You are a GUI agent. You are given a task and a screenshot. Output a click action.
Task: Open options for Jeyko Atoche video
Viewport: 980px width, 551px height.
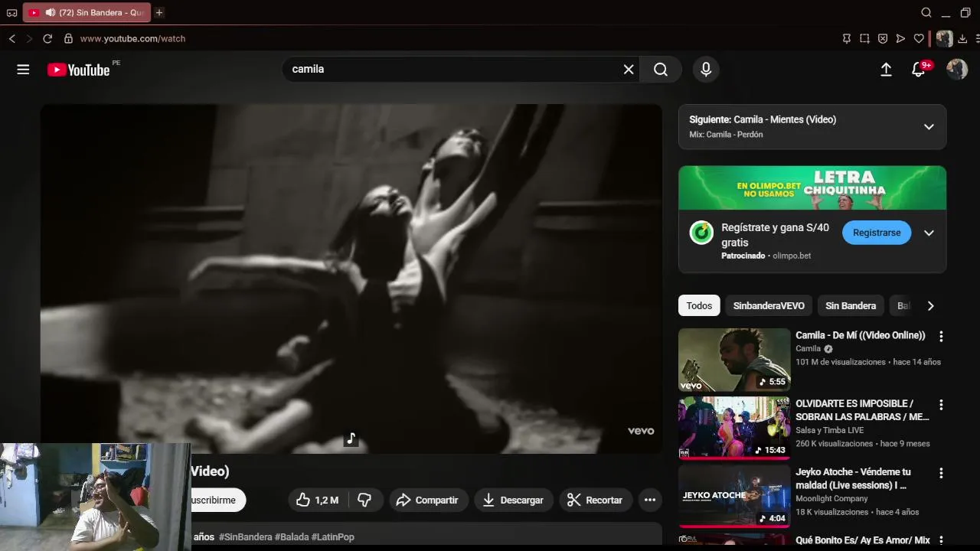(x=941, y=472)
